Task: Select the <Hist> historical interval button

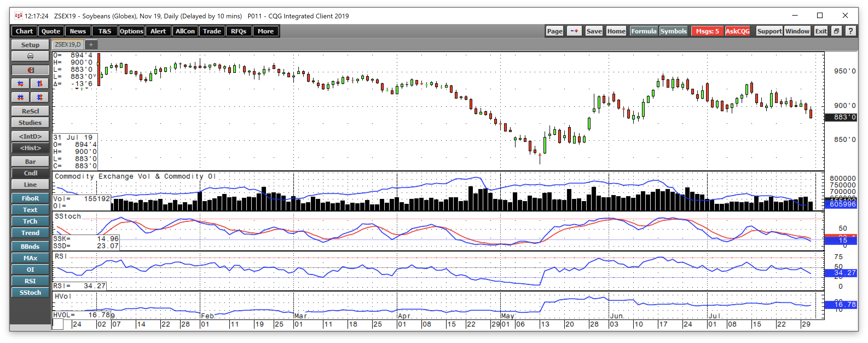Action: [x=30, y=148]
